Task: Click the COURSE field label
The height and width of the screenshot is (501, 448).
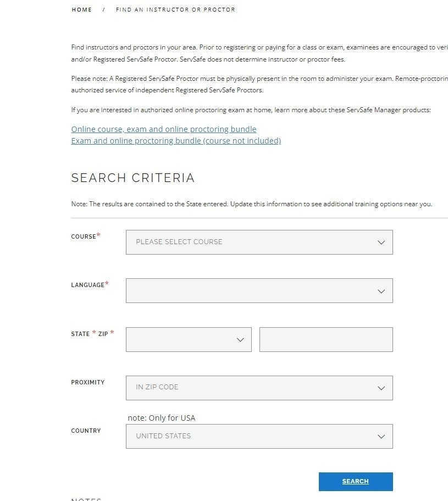Action: 84,236
